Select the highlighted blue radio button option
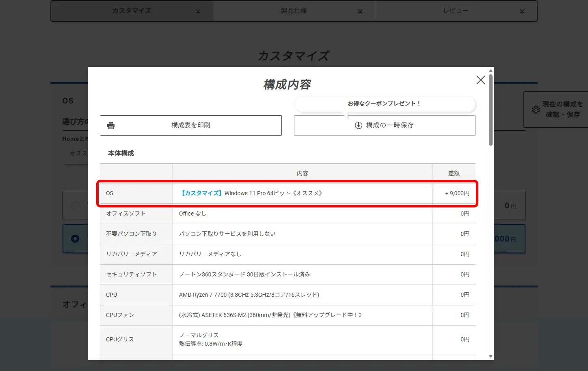The image size is (588, 371). (x=75, y=239)
